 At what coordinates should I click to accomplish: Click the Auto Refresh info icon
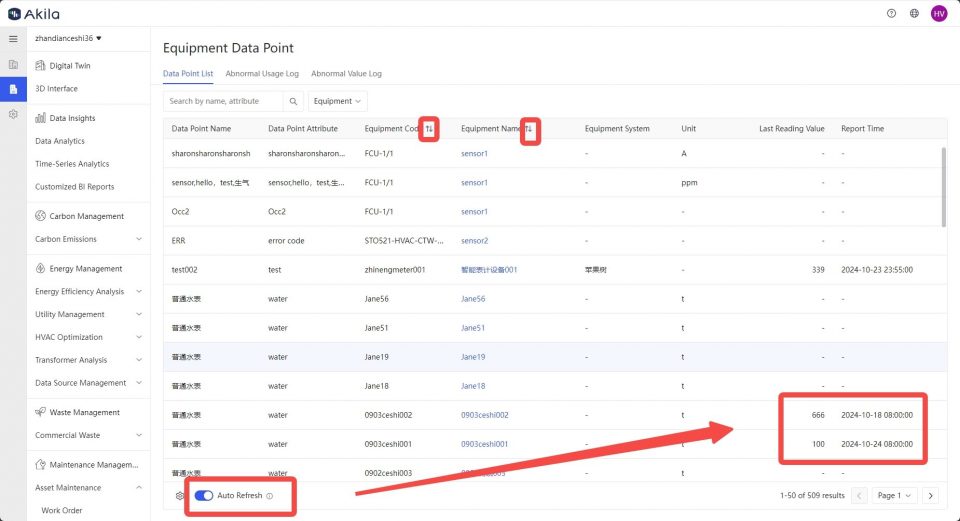pos(270,496)
